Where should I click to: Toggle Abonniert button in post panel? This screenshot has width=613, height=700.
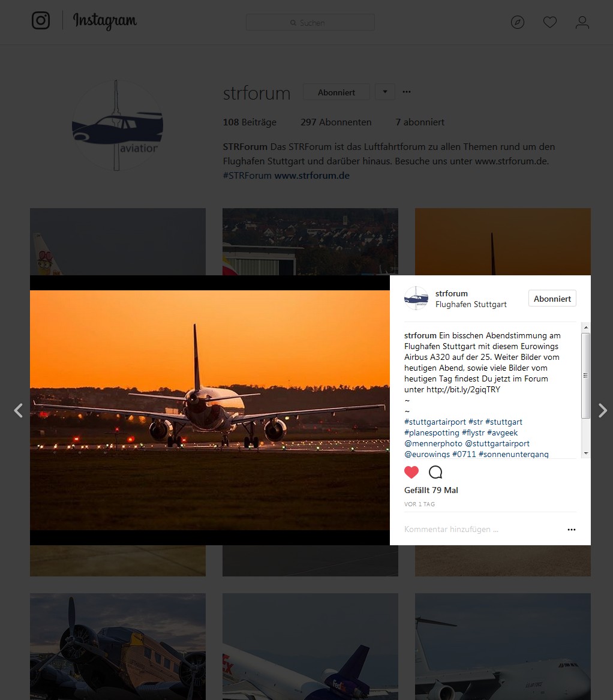tap(552, 299)
